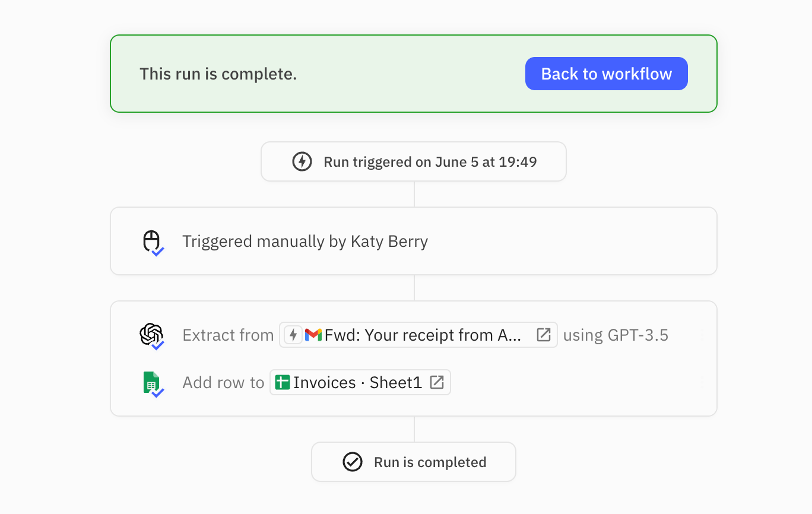Click the lightning bolt icon beside Run triggered
Screen dimensions: 812x514
pyautogui.click(x=302, y=161)
